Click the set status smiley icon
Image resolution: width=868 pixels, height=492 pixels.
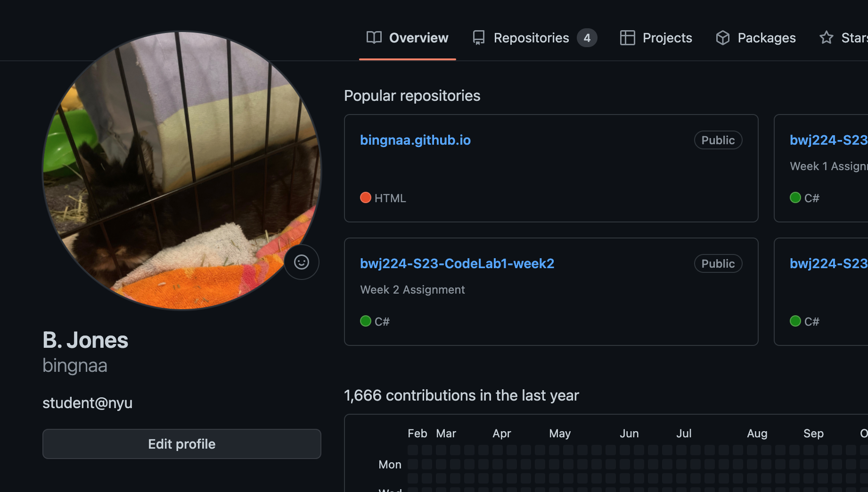(x=302, y=262)
